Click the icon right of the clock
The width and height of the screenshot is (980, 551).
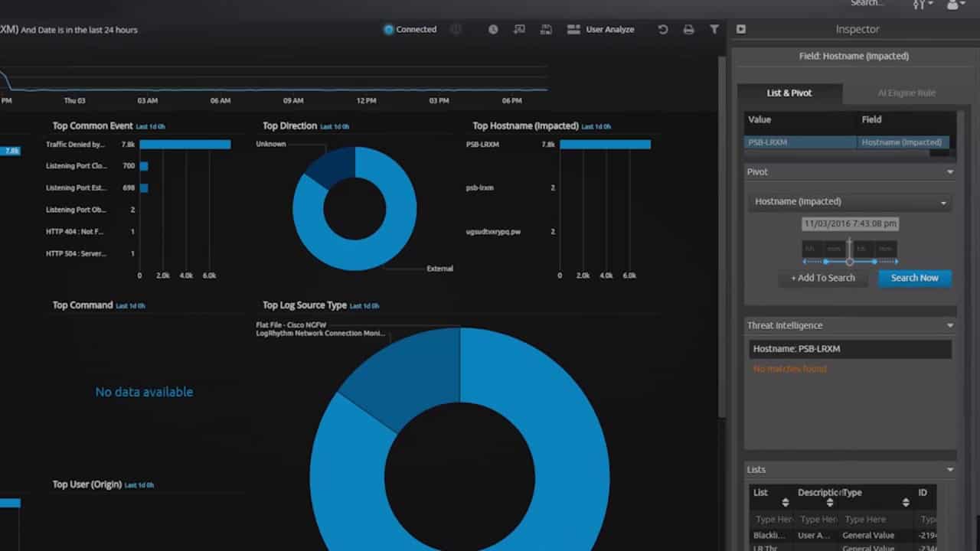coord(520,30)
